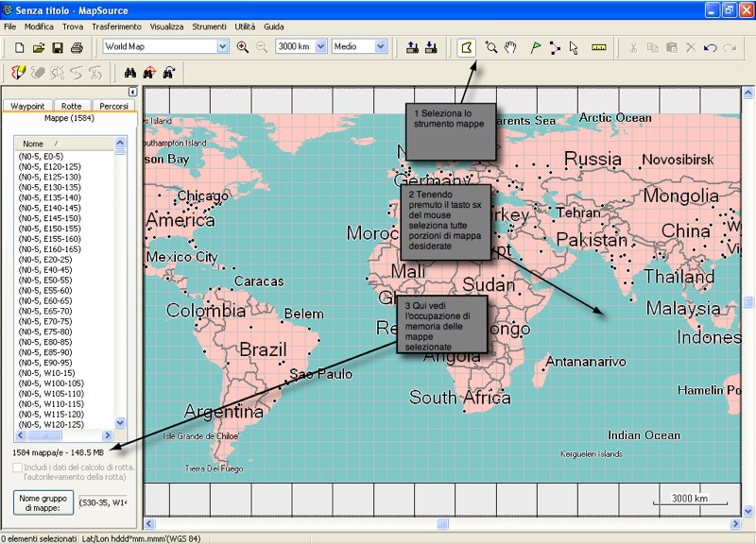The height and width of the screenshot is (544, 756).
Task: Zoom in with the magnifier plus icon
Action: coord(243,46)
